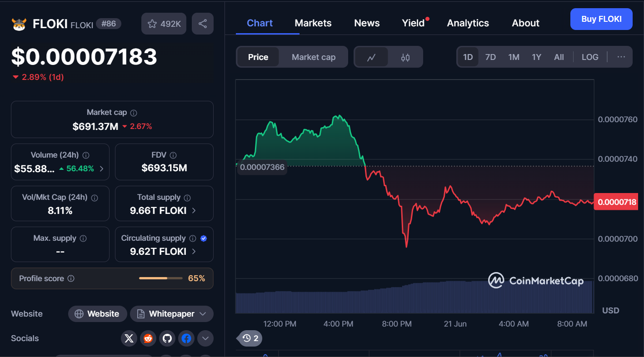This screenshot has width=644, height=357.
Task: Set chart range to 7D
Action: 490,57
